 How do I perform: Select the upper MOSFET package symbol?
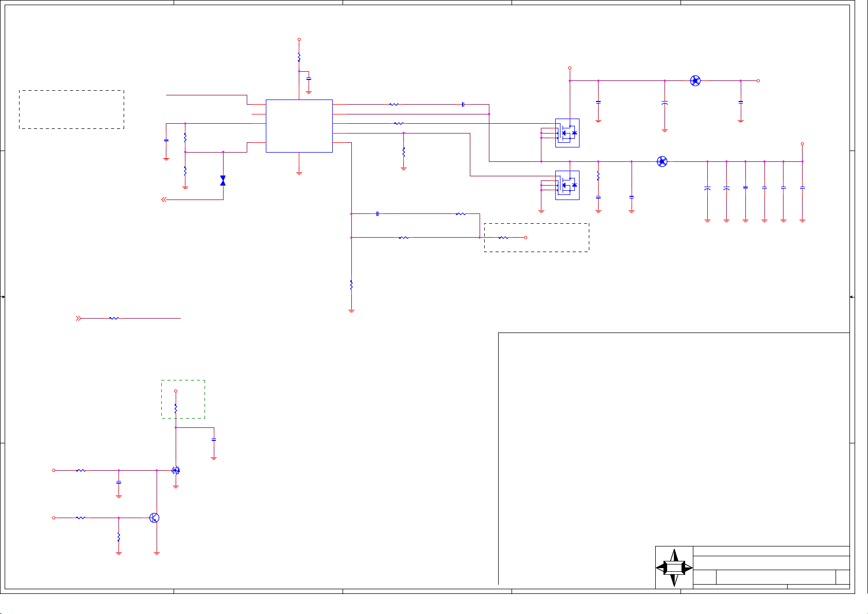(567, 133)
